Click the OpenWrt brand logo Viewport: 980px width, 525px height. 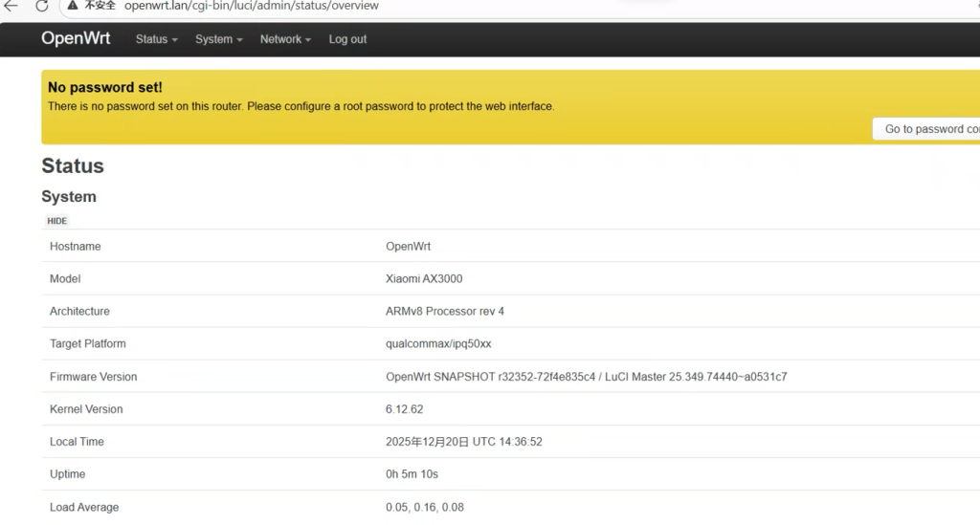(x=76, y=39)
